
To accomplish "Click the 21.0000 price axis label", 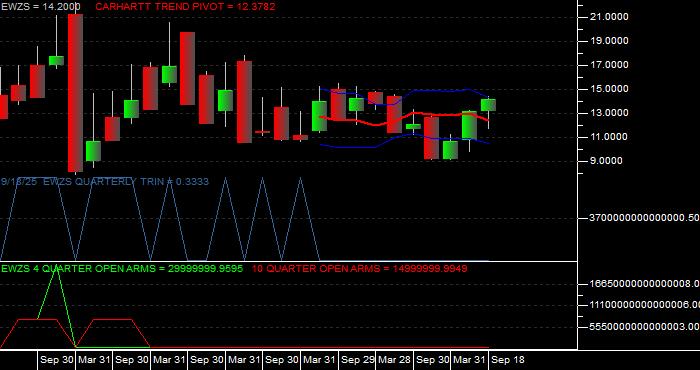I will [609, 17].
